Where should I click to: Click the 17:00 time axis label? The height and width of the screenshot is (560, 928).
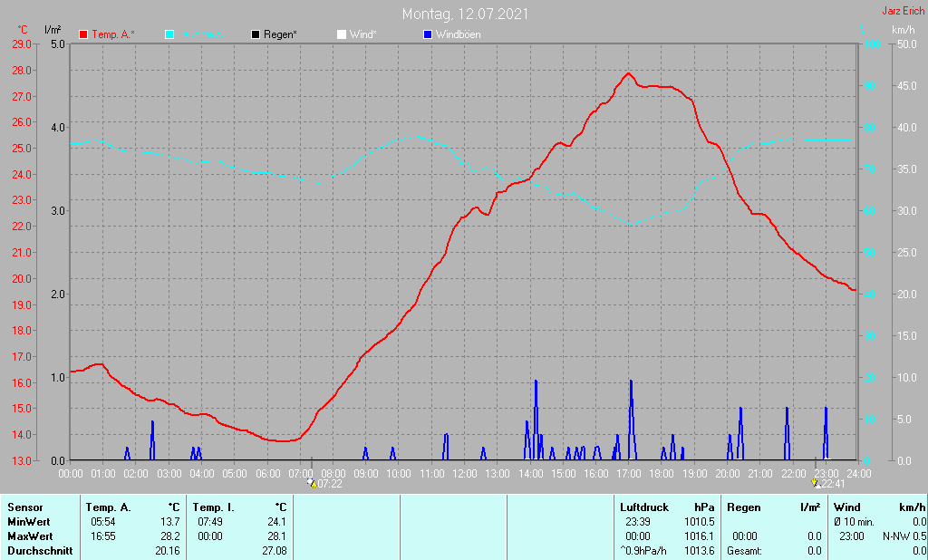[628, 473]
